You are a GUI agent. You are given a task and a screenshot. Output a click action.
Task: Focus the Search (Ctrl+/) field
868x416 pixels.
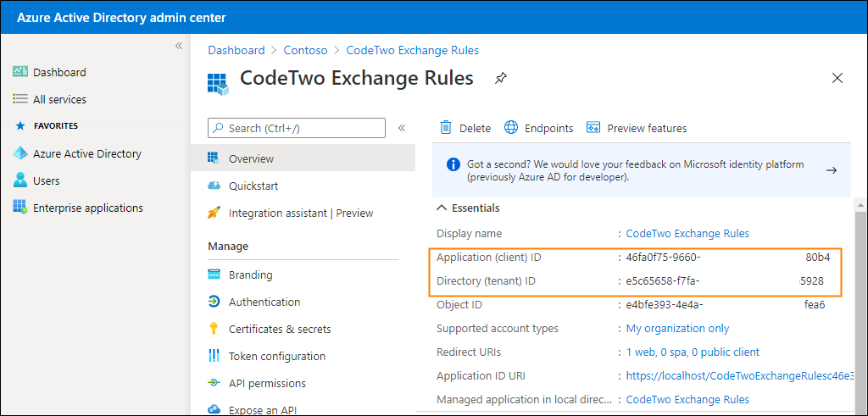[297, 128]
